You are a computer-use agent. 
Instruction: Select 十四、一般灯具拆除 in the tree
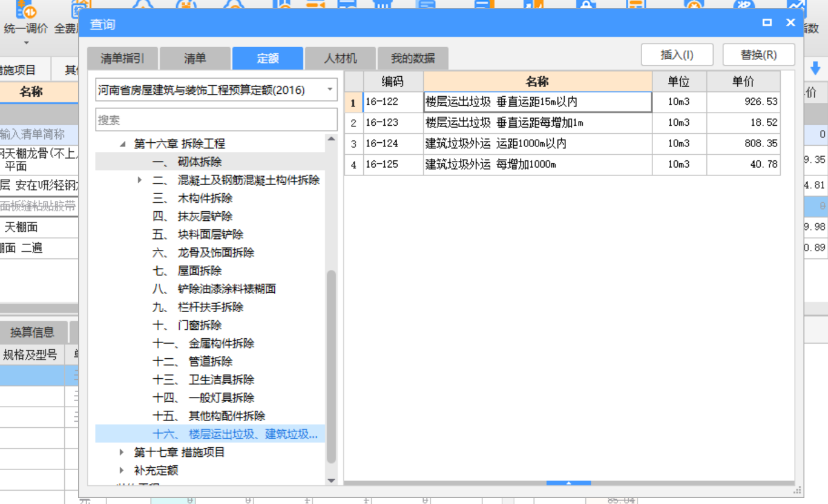click(203, 398)
